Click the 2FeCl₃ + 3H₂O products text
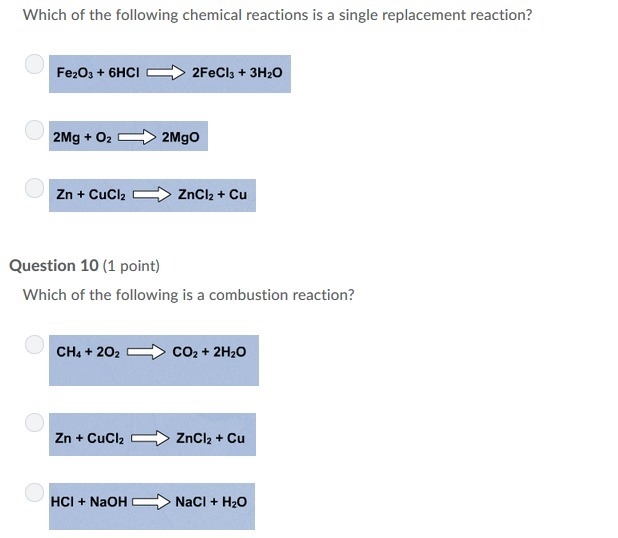 coord(237,73)
